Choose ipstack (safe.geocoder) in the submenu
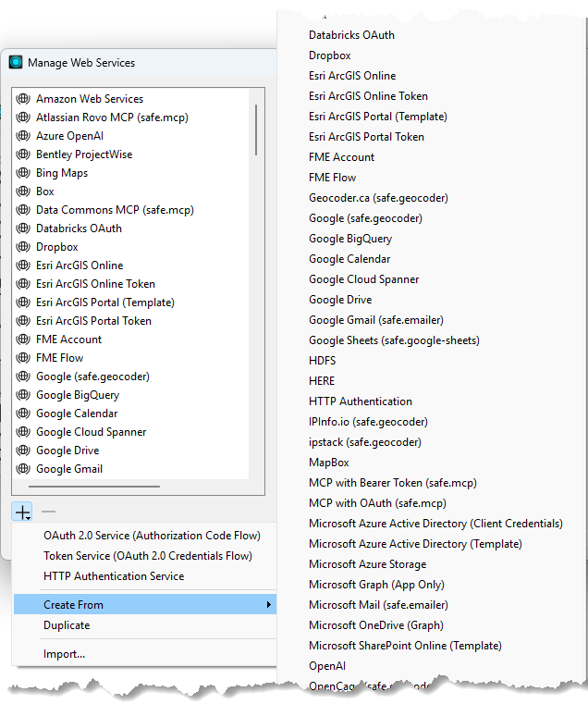Image resolution: width=588 pixels, height=704 pixels. pos(365,442)
